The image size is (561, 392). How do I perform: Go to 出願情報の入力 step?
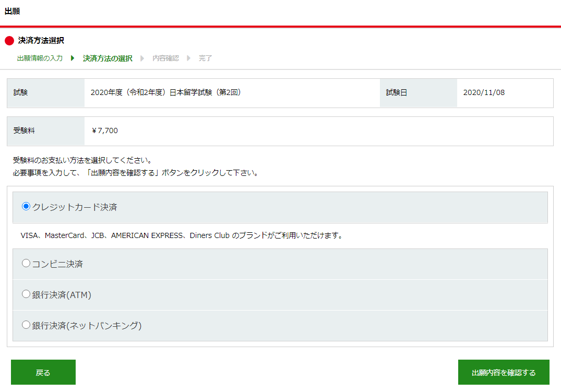pos(40,58)
